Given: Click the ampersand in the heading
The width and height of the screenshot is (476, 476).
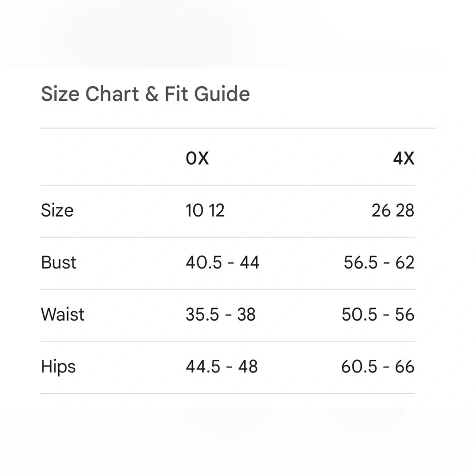Looking at the screenshot, I should [x=152, y=94].
